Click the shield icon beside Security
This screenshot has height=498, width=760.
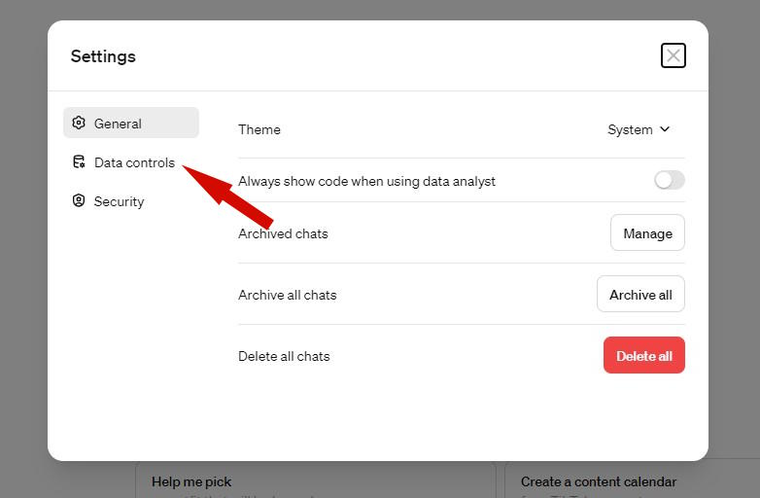click(x=79, y=201)
